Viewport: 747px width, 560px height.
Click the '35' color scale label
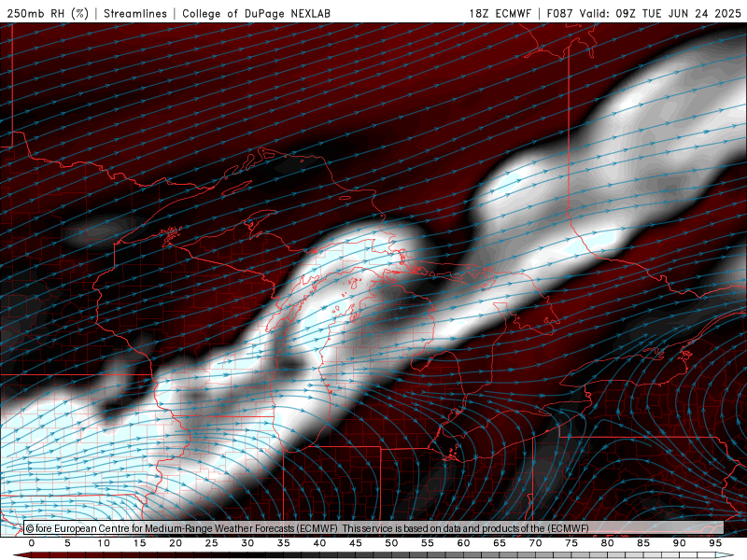[284, 543]
